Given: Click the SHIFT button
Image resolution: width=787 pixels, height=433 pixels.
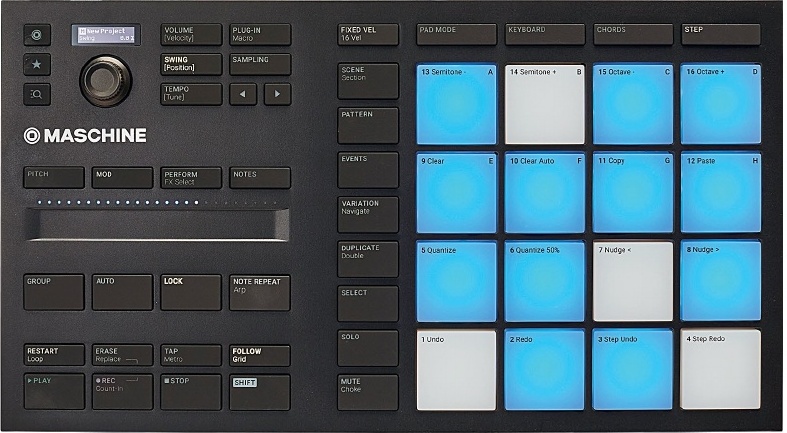Looking at the screenshot, I should click(260, 392).
